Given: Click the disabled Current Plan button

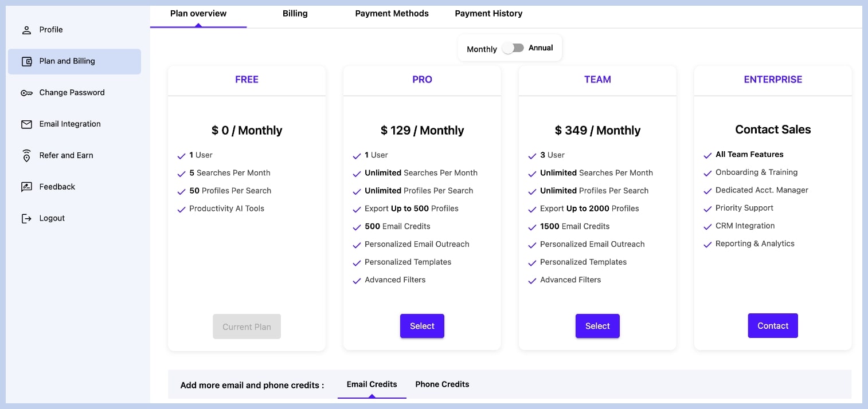Looking at the screenshot, I should (x=247, y=327).
